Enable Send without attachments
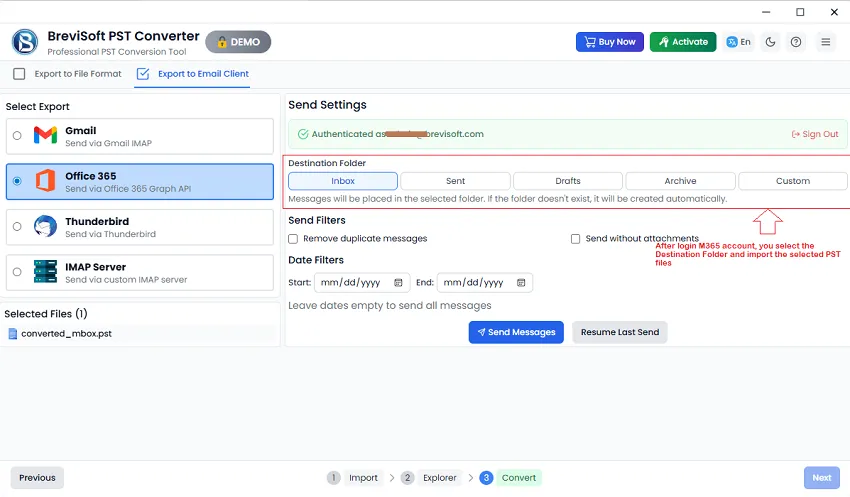Screen dimensions: 850x497 (x=576, y=238)
